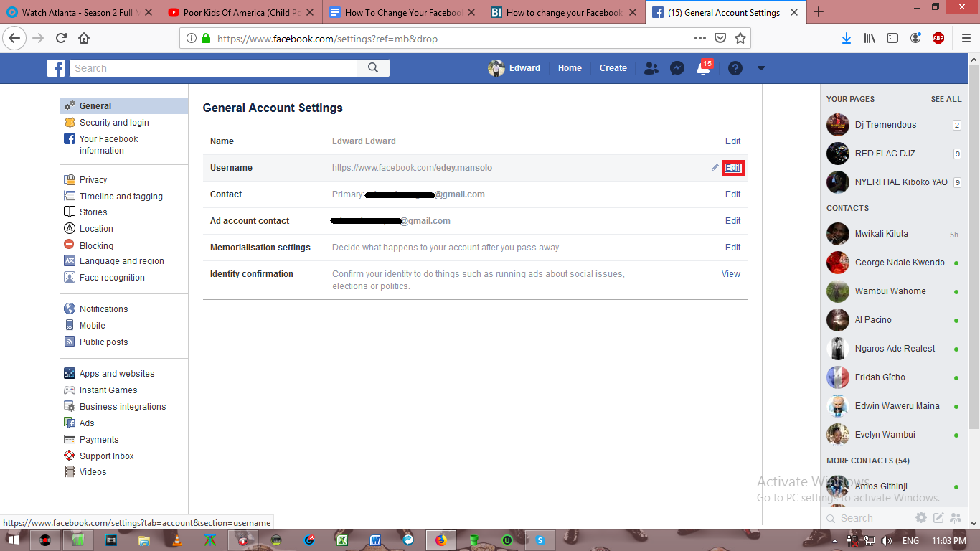Image resolution: width=980 pixels, height=551 pixels.
Task: Switch to the Google Docs How To Change tab
Action: [x=403, y=12]
